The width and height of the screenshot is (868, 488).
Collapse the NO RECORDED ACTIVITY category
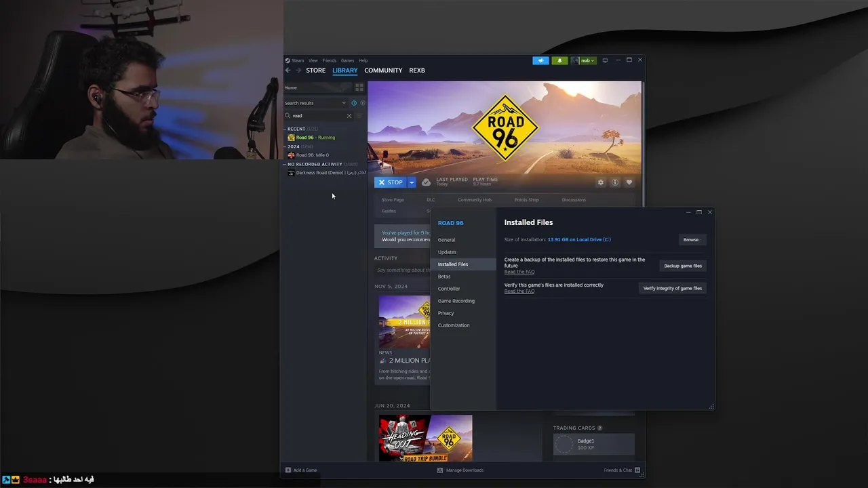point(285,164)
